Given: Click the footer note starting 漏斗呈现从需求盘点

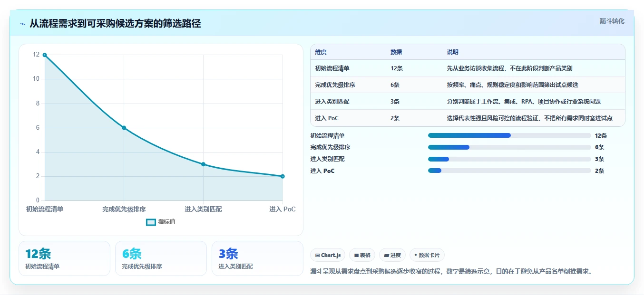Looking at the screenshot, I should (x=451, y=272).
